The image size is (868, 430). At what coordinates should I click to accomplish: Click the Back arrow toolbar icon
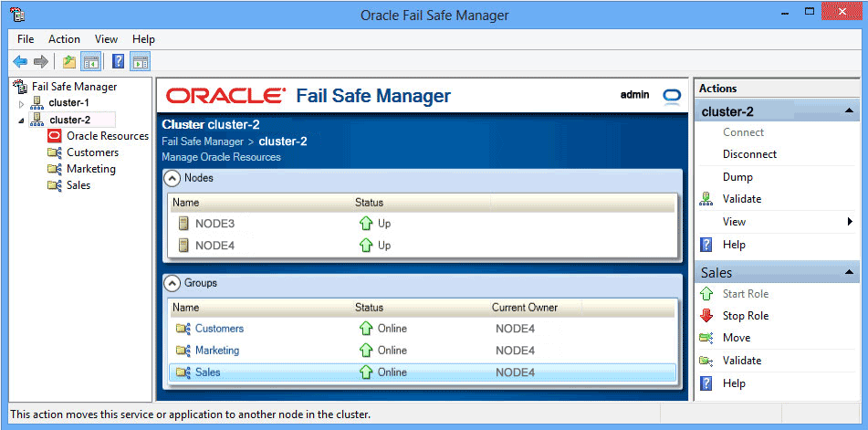pyautogui.click(x=20, y=61)
